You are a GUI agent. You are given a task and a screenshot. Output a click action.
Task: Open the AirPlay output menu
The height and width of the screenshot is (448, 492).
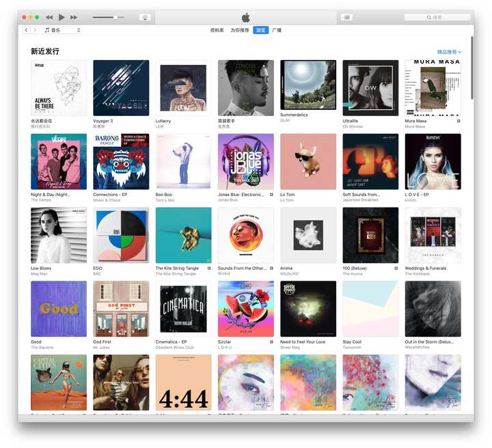145,18
